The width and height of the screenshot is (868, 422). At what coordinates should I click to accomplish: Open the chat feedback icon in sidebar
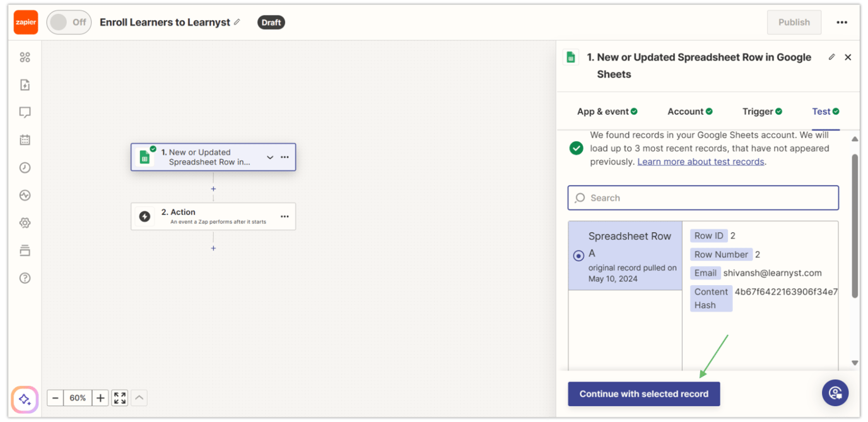tap(25, 112)
